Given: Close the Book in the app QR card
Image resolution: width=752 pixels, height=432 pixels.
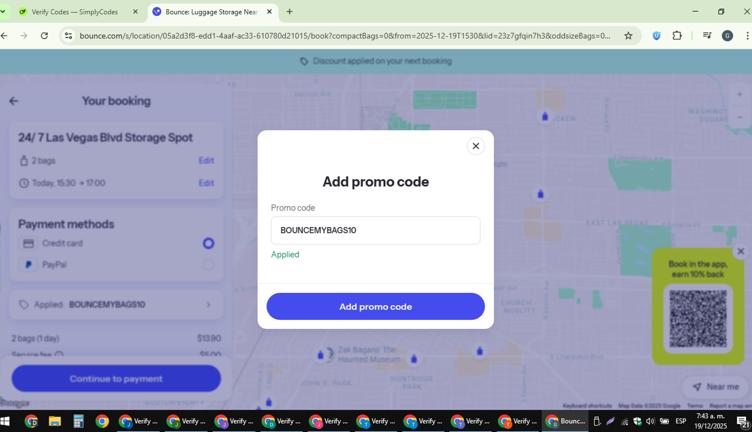Looking at the screenshot, I should click(740, 251).
